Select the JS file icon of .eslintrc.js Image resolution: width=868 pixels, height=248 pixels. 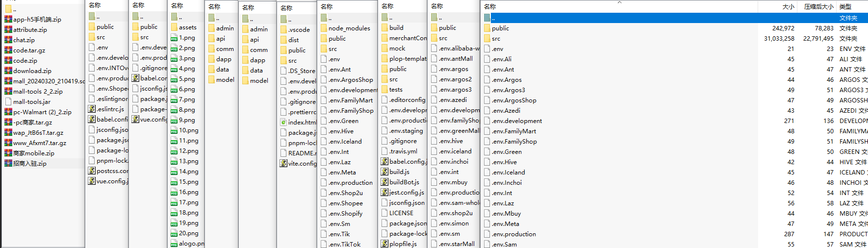point(92,109)
